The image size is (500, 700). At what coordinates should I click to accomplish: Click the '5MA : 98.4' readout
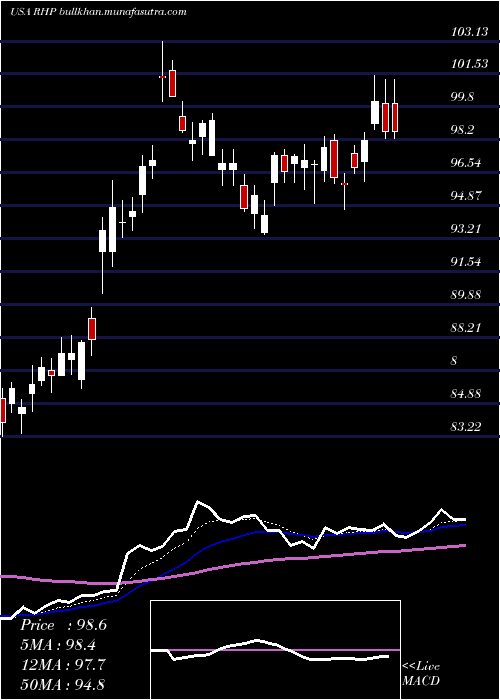pyautogui.click(x=59, y=645)
